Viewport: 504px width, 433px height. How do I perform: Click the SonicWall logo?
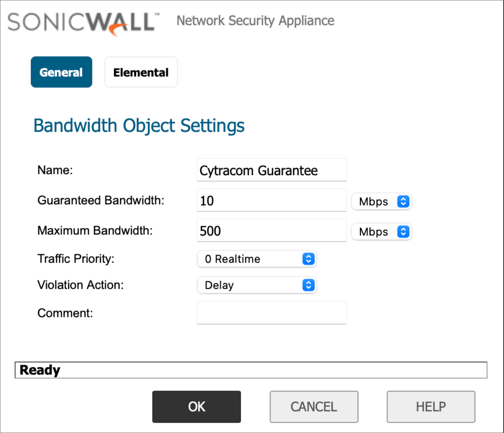pos(83,23)
